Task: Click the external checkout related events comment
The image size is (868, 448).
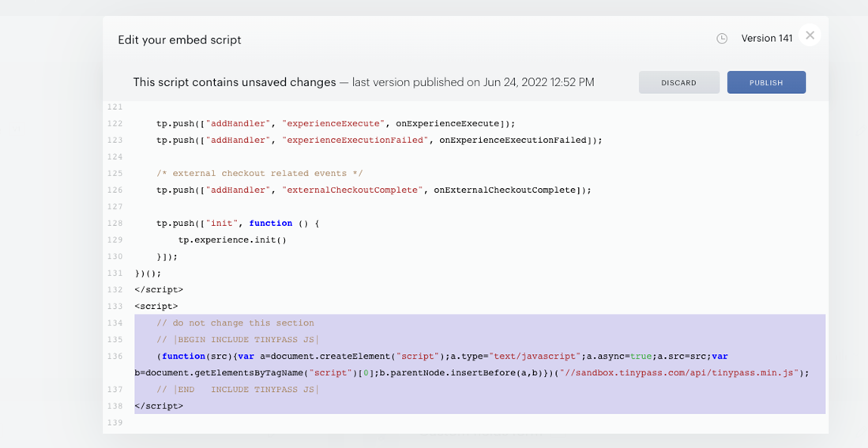Action: pos(260,173)
